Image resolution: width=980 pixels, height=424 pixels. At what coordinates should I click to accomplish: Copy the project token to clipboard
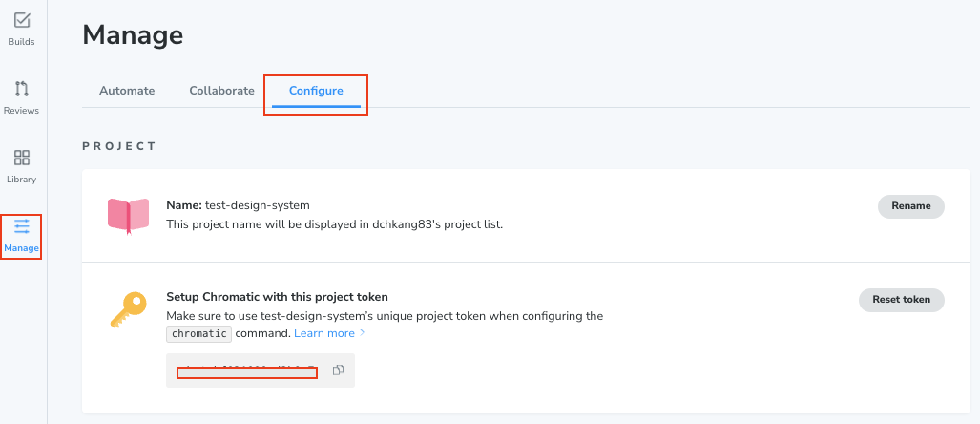tap(338, 371)
